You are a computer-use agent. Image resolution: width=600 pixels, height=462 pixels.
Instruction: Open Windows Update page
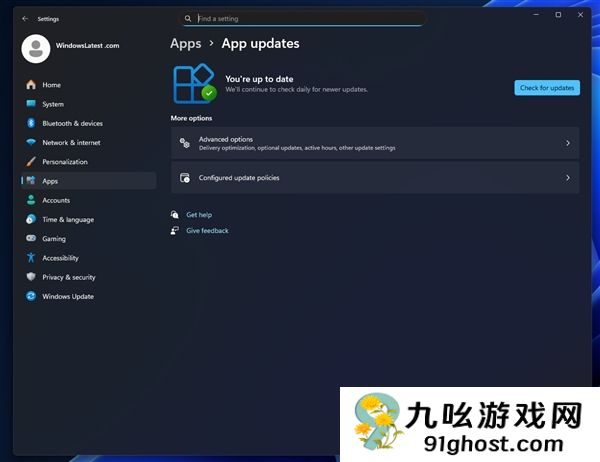point(89,296)
